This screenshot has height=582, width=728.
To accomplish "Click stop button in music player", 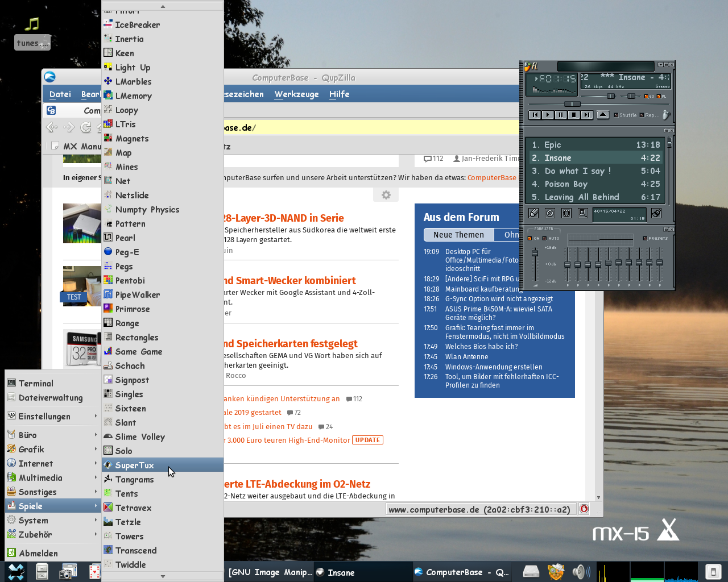I will 574,115.
